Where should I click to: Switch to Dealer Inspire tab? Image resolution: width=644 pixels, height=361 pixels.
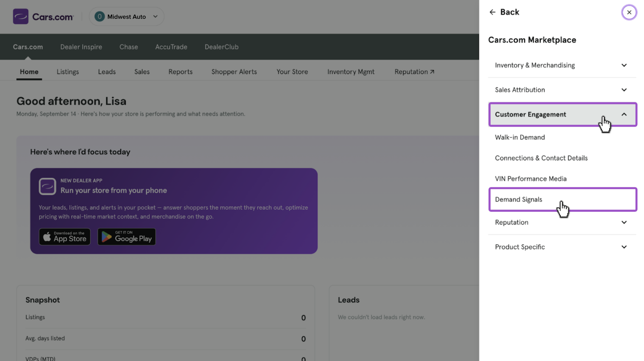point(81,47)
